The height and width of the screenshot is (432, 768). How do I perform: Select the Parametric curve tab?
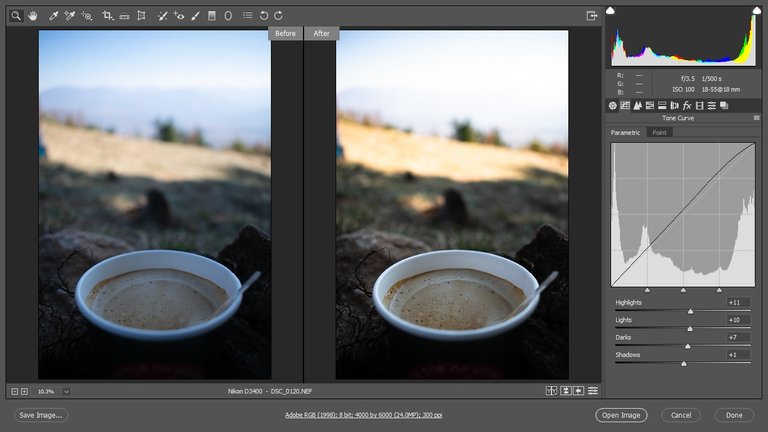625,132
